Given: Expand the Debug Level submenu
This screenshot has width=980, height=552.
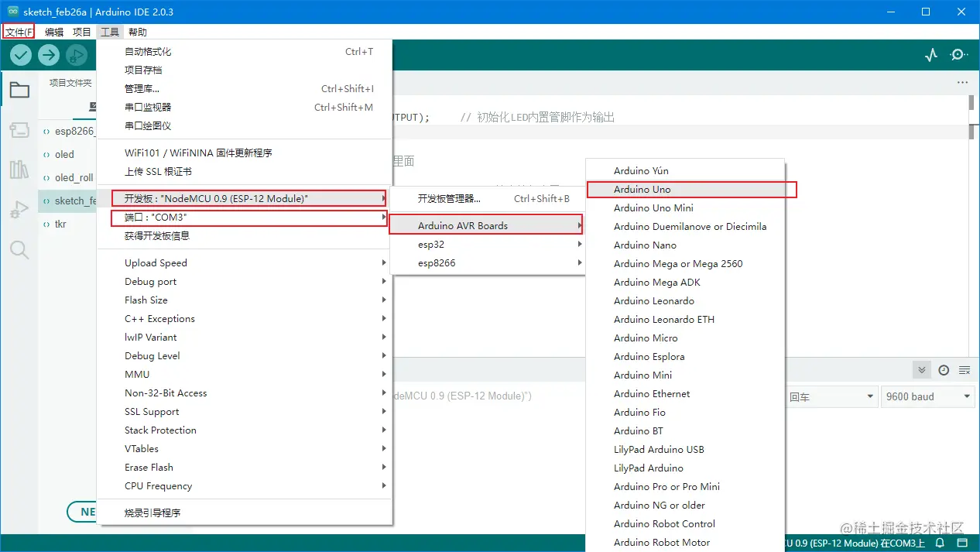Looking at the screenshot, I should 245,356.
